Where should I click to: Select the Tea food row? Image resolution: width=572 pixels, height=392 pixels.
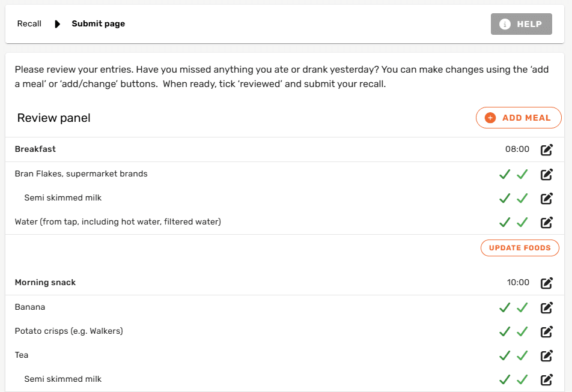[x=285, y=355]
